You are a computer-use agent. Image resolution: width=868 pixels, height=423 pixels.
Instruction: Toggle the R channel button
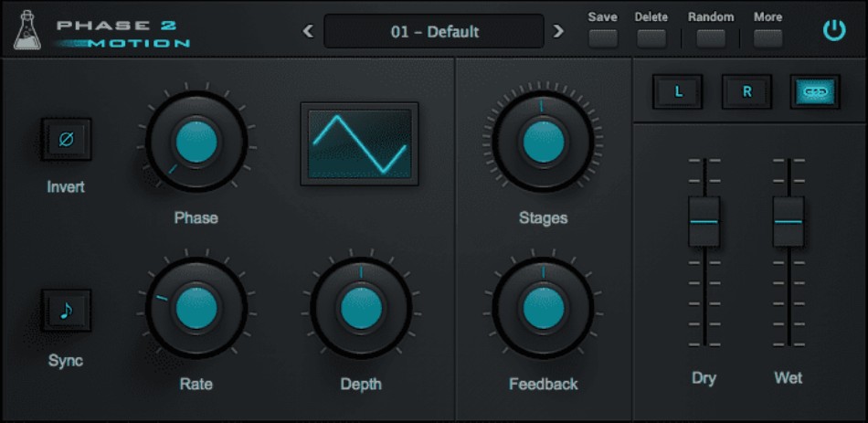pyautogui.click(x=746, y=92)
